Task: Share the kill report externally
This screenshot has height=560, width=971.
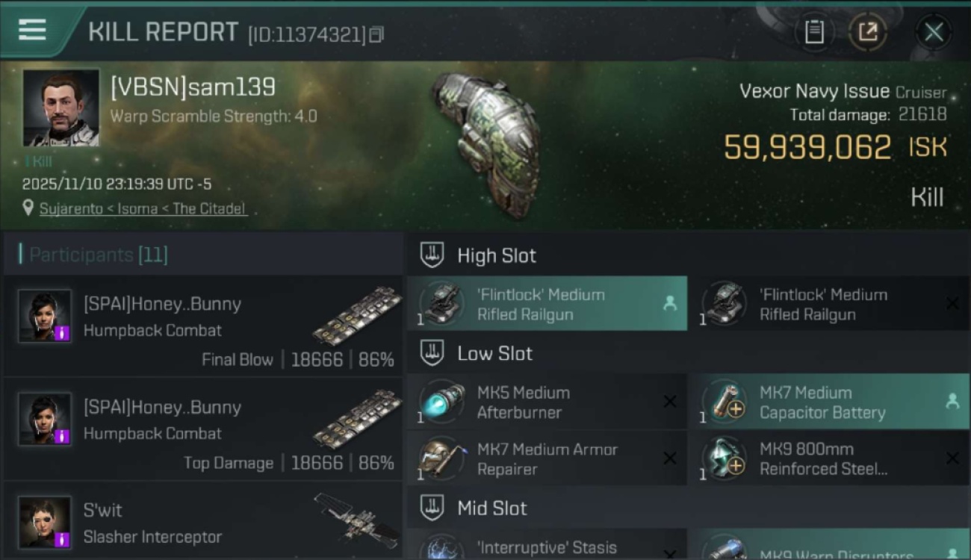Action: (x=867, y=31)
